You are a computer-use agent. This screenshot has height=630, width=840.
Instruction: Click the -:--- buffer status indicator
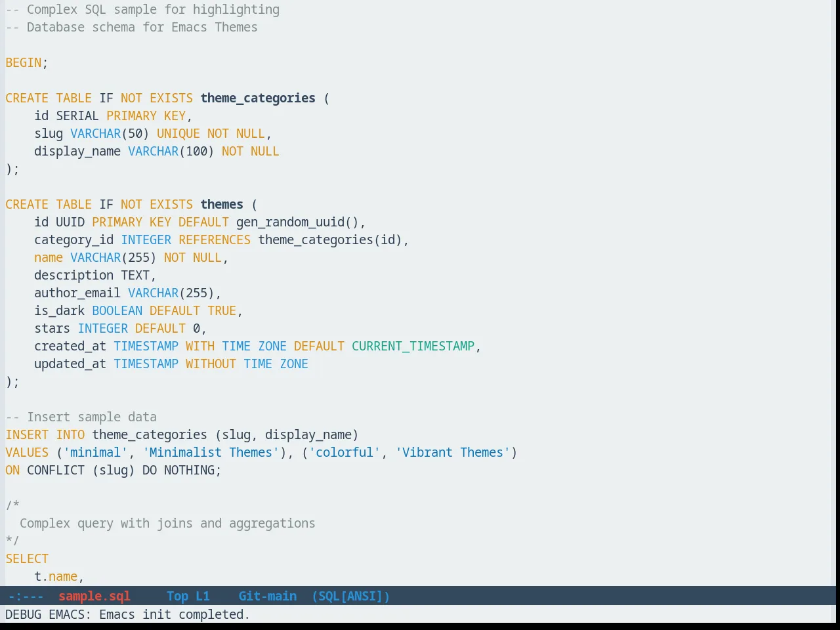coord(26,596)
